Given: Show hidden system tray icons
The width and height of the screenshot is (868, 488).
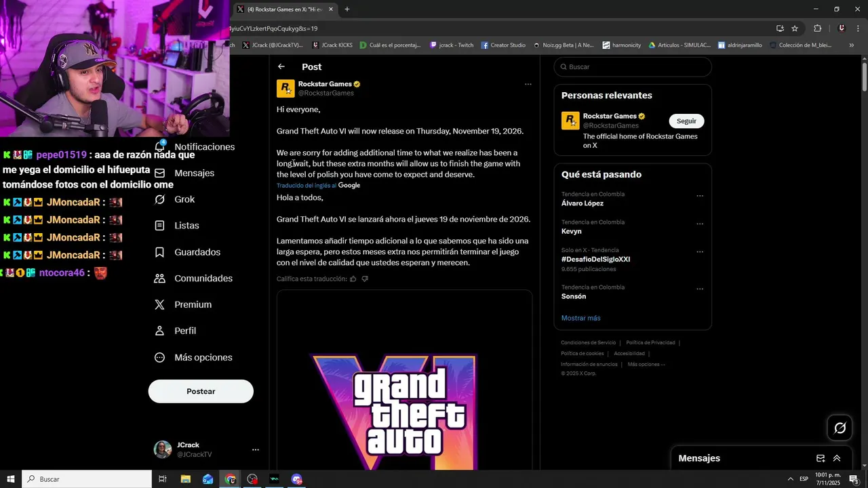Looking at the screenshot, I should (789, 479).
